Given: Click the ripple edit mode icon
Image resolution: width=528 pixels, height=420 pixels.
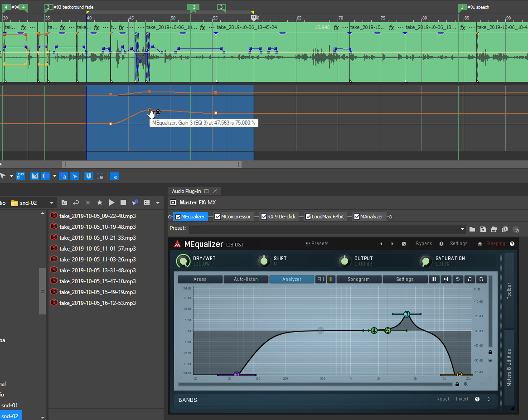Looking at the screenshot, I should [x=45, y=176].
